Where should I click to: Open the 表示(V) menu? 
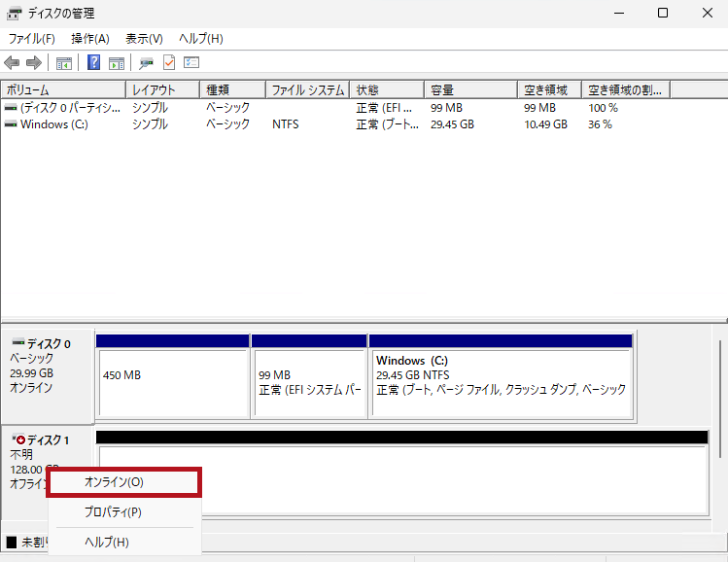click(x=144, y=39)
